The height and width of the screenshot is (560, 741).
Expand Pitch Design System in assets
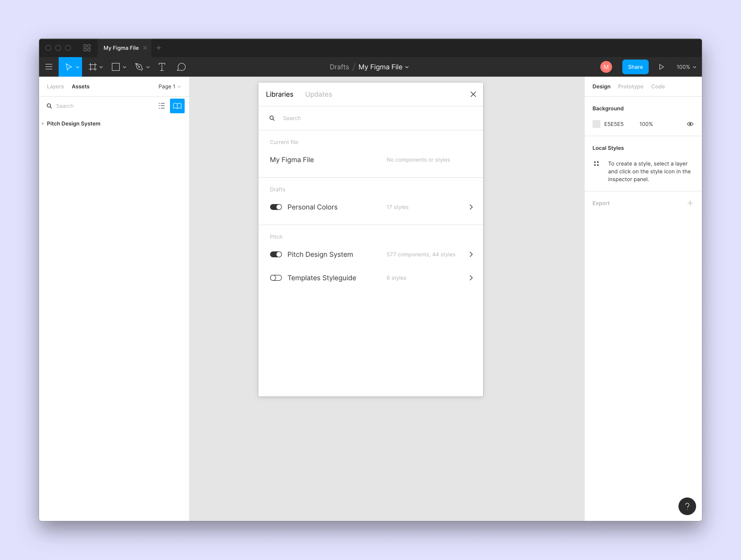43,124
